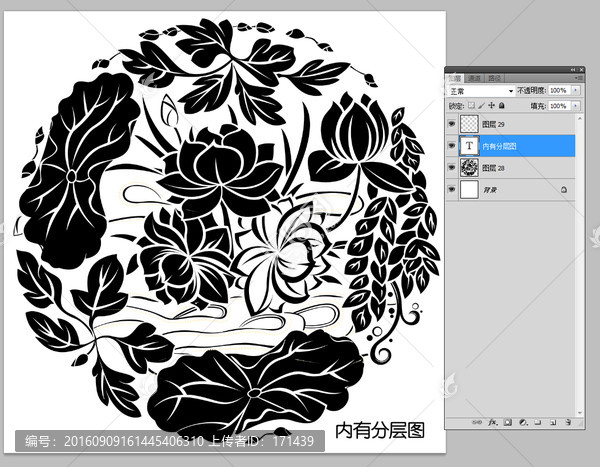The image size is (600, 467).
Task: Select the text layer T thumbnail
Action: tap(469, 145)
